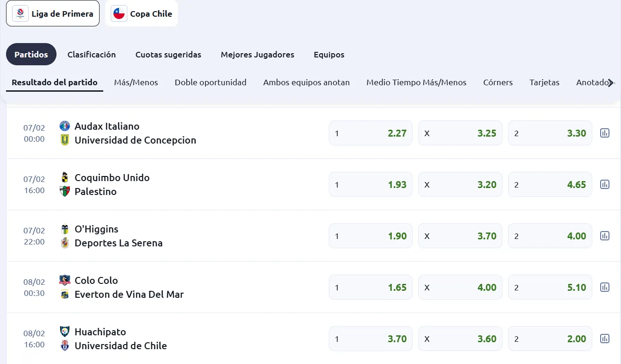Image resolution: width=621 pixels, height=364 pixels.
Task: Click the Palestino club crest
Action: coord(64,191)
